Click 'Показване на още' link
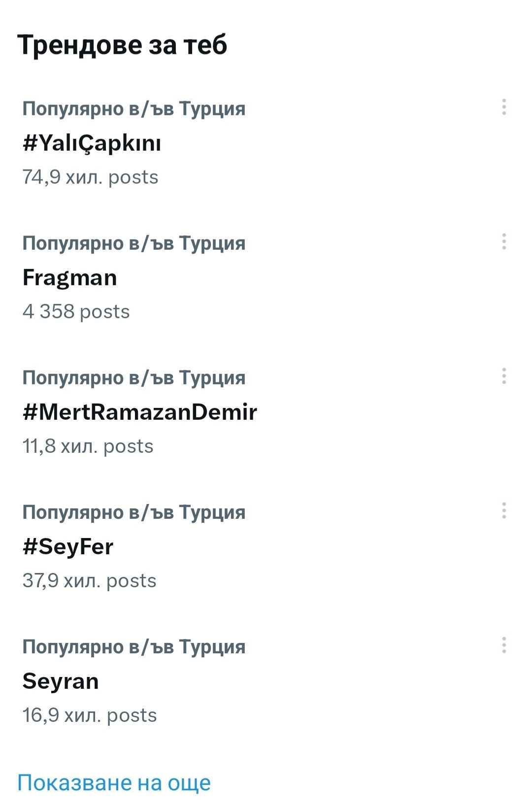Screen dimensions: 532x810 tap(114, 782)
